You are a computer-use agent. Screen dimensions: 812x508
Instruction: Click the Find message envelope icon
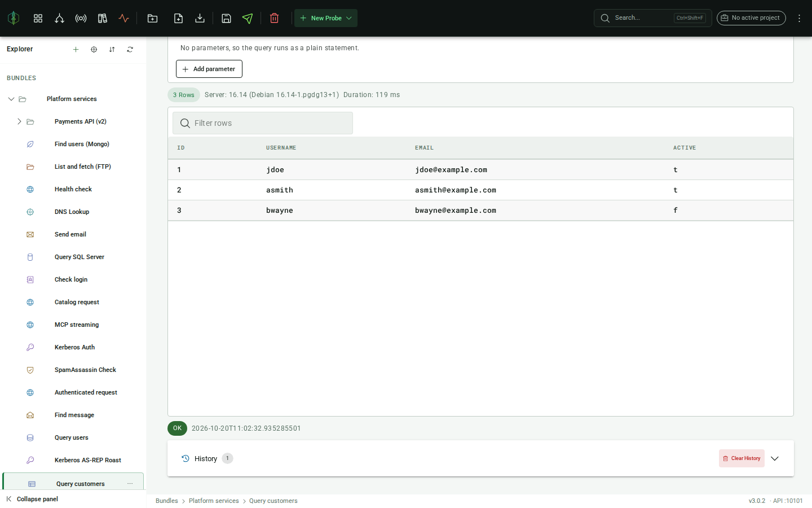(x=30, y=415)
